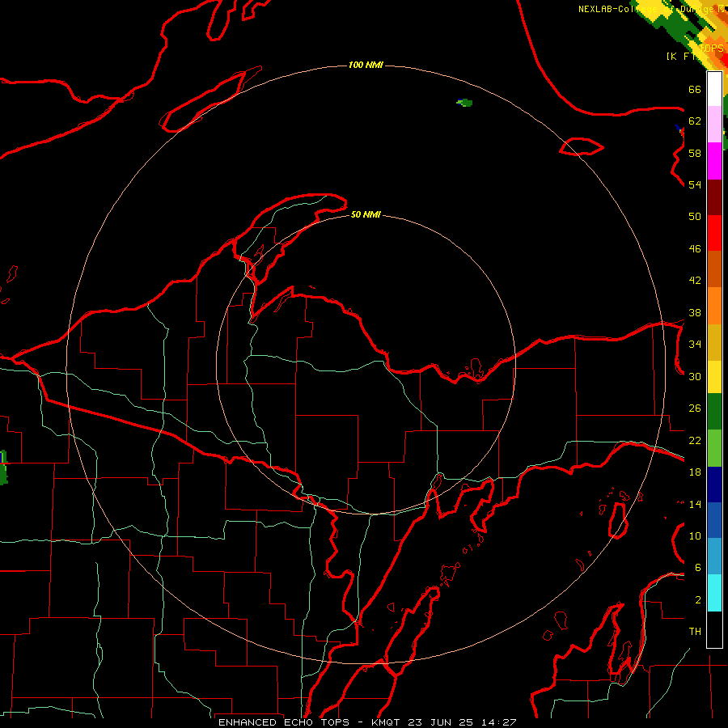
Task: Click the "42" legend value
Action: tap(695, 281)
